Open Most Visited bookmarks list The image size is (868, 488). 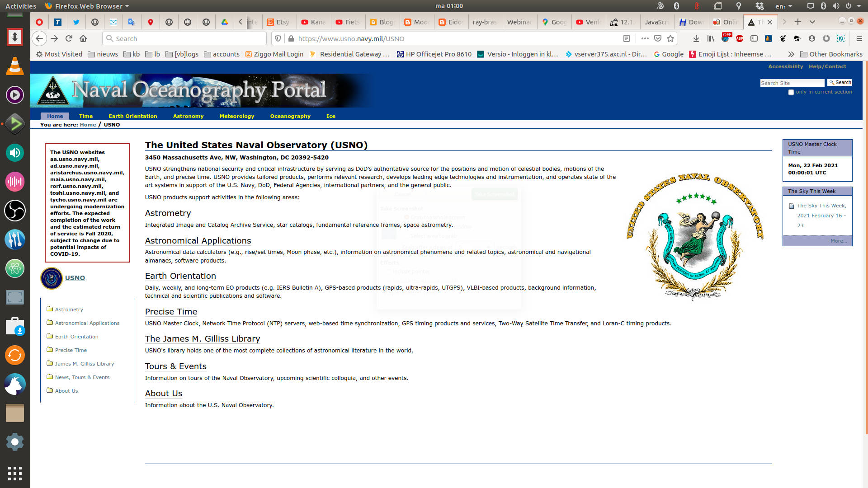pyautogui.click(x=59, y=54)
